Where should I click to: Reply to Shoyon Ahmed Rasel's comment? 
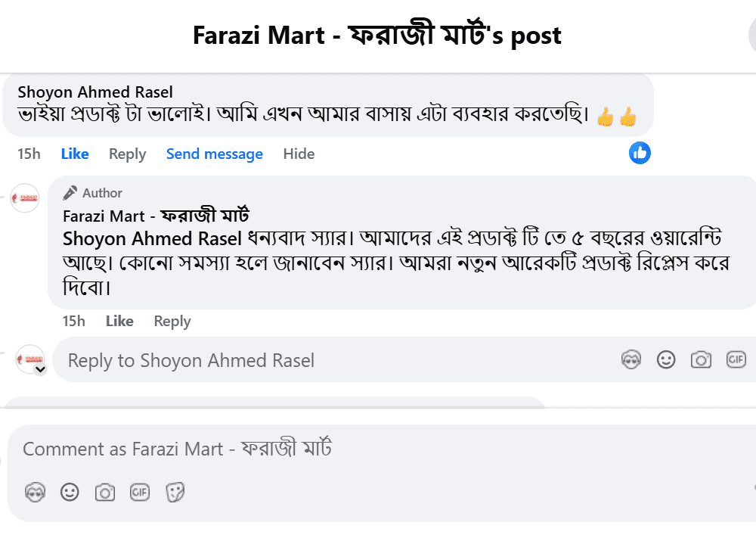pos(127,154)
